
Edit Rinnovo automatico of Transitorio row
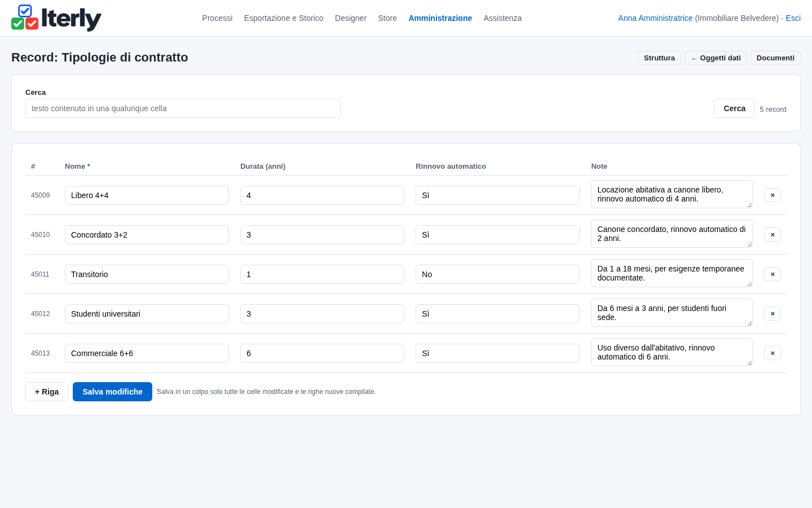point(497,274)
